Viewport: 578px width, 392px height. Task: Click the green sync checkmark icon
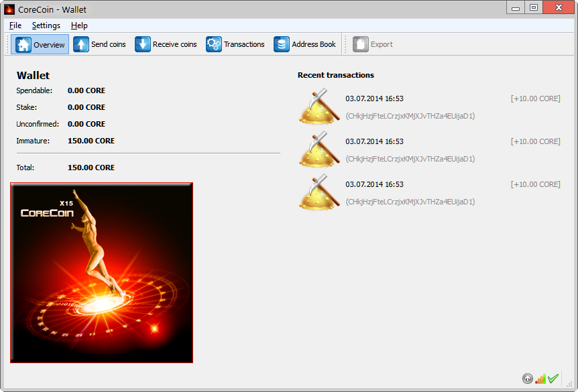click(553, 379)
